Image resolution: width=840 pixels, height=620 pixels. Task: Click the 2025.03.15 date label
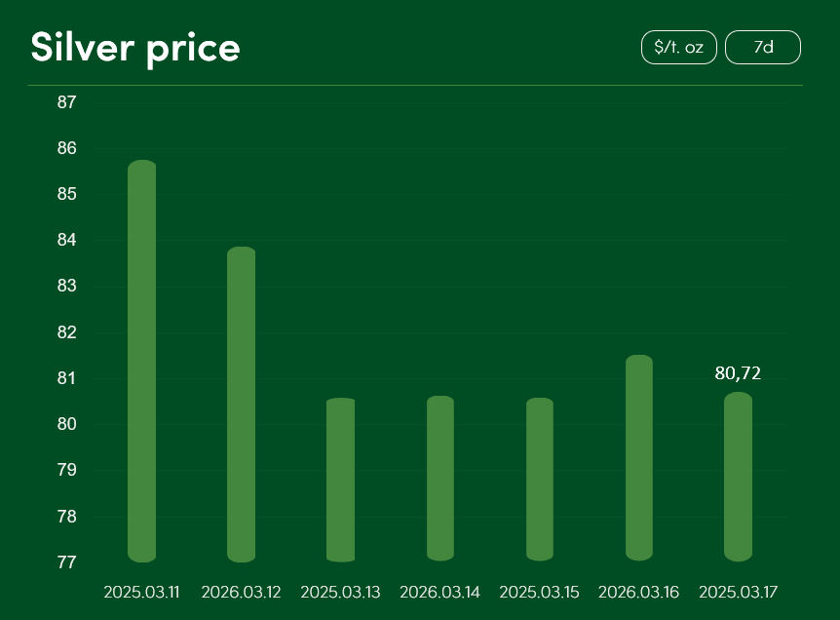coord(539,592)
